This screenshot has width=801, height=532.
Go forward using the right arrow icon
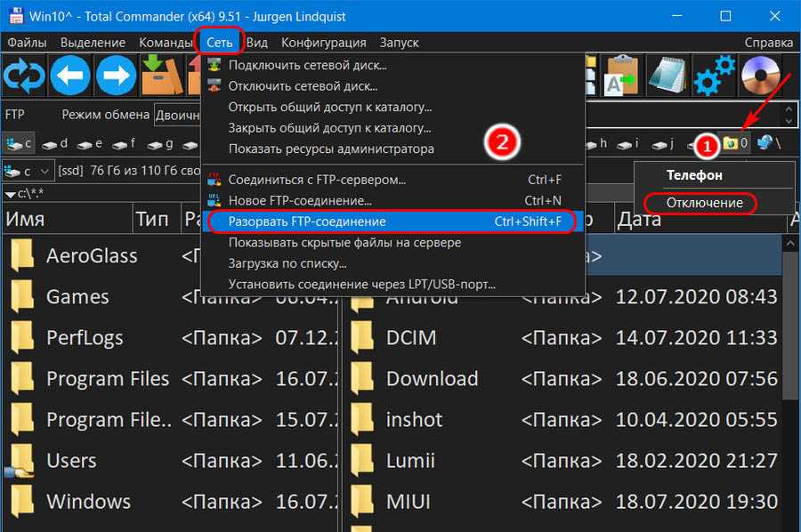[116, 77]
